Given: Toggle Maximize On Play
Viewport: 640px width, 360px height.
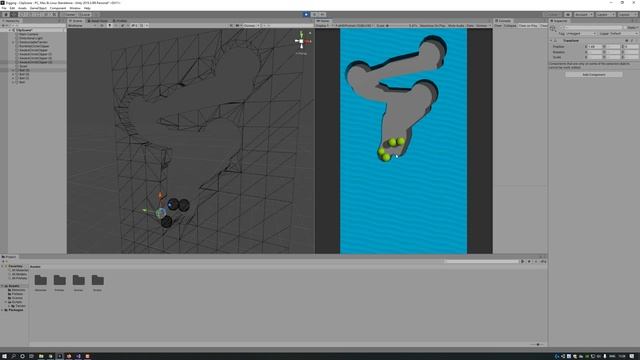Looking at the screenshot, I should pyautogui.click(x=432, y=26).
